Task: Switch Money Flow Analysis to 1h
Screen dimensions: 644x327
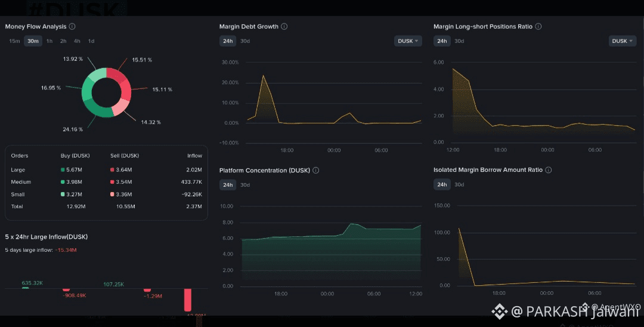Action: click(49, 41)
